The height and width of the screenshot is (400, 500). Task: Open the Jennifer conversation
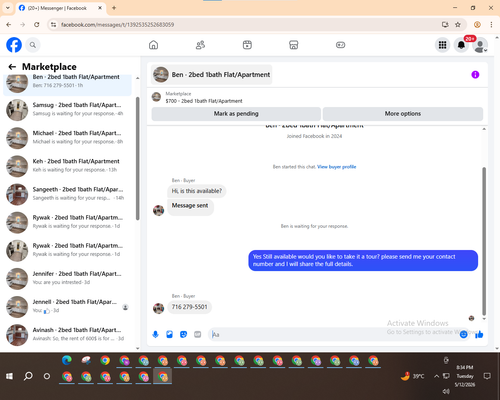[x=67, y=278]
